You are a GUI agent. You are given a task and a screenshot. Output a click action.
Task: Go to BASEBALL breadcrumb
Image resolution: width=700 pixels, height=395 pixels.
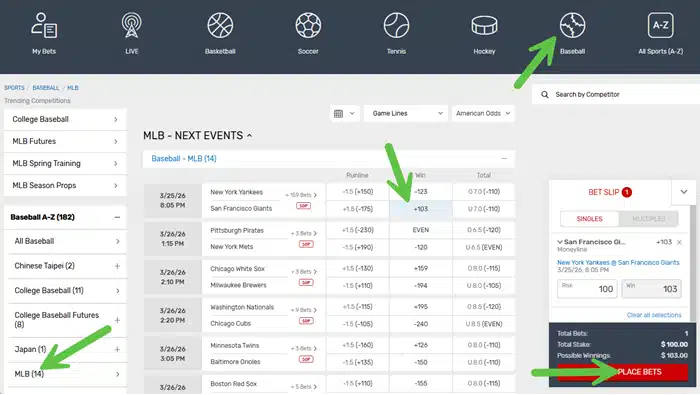point(46,88)
